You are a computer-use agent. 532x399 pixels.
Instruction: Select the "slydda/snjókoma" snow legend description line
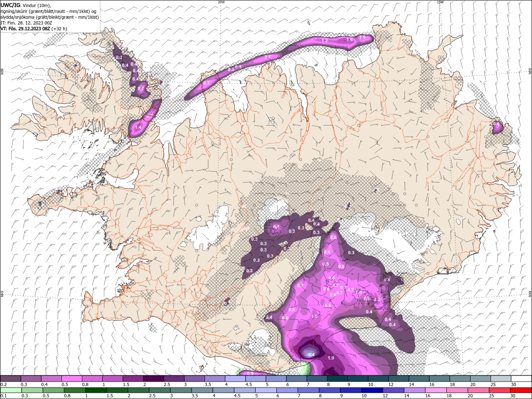[49, 17]
